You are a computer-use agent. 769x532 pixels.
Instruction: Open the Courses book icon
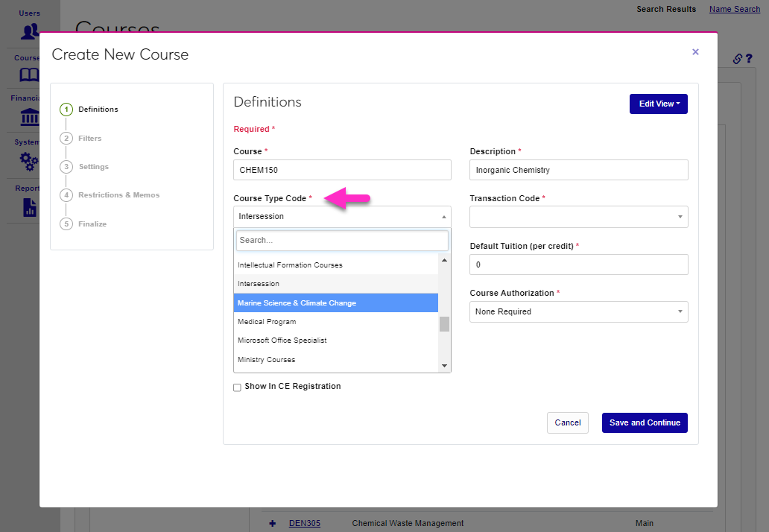[30, 75]
